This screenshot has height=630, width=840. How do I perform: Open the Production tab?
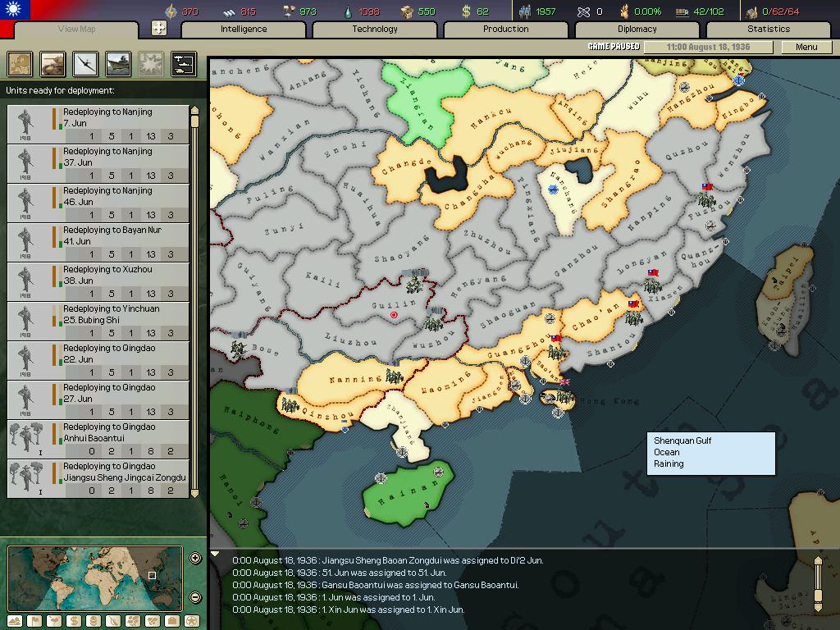[505, 29]
